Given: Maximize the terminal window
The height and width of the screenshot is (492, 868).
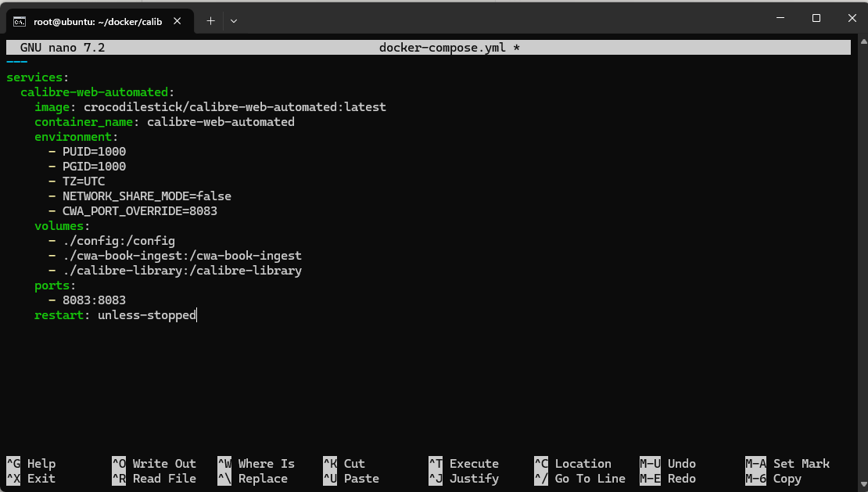Looking at the screenshot, I should (x=816, y=17).
